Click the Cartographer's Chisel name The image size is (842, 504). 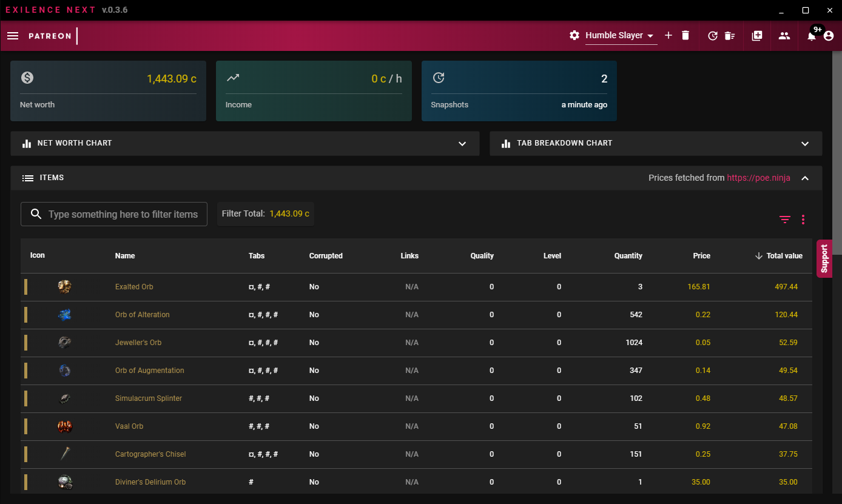pyautogui.click(x=150, y=454)
